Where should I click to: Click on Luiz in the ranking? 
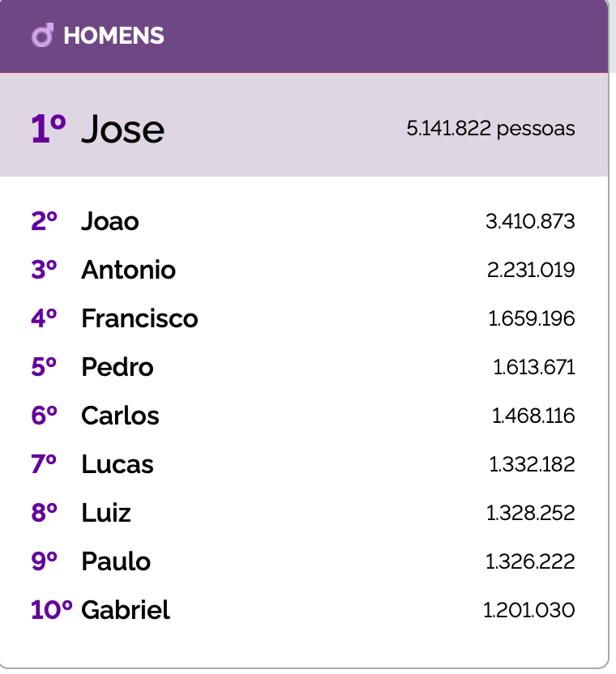click(x=106, y=513)
